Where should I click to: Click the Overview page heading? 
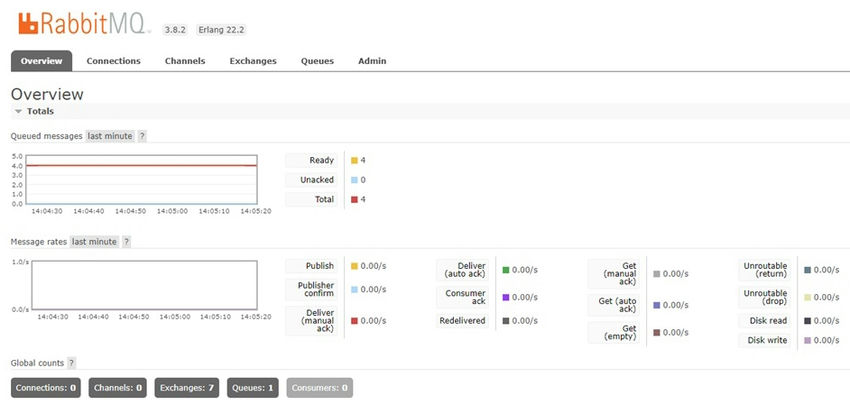(47, 94)
